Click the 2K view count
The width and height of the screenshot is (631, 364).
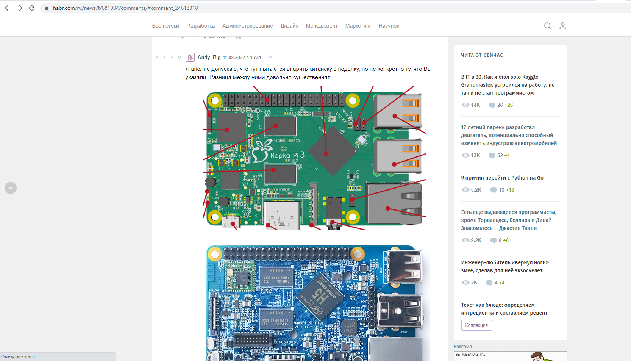point(474,283)
